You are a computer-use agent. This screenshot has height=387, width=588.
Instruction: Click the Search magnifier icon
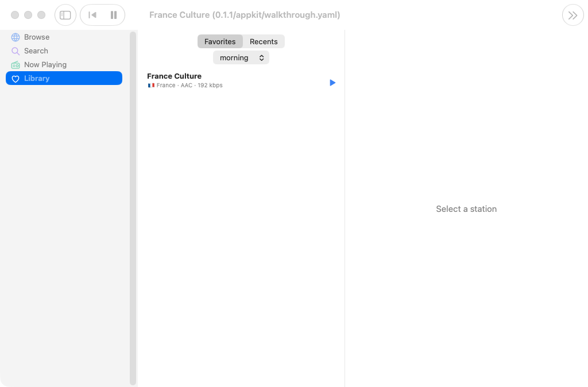point(16,51)
